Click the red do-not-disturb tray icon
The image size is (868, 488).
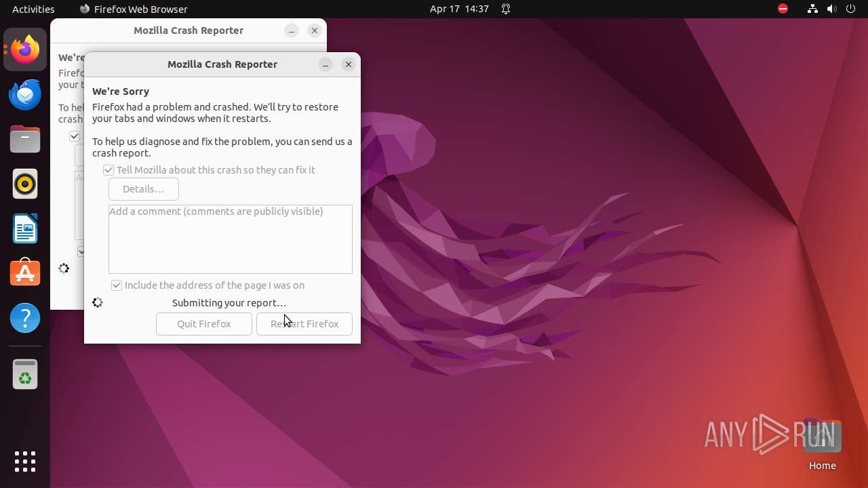click(783, 9)
